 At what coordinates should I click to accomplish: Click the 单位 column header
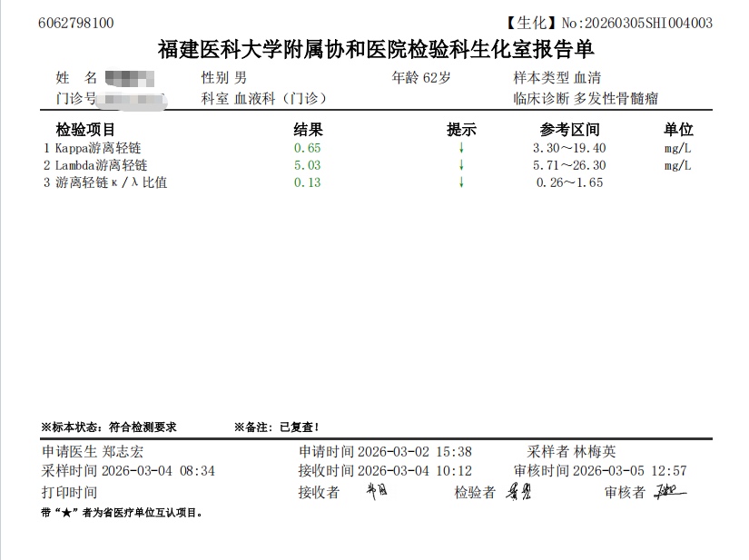click(678, 130)
